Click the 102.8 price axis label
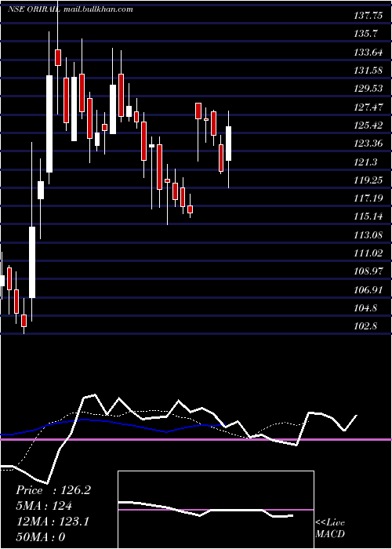This screenshot has width=392, height=549. click(x=365, y=326)
